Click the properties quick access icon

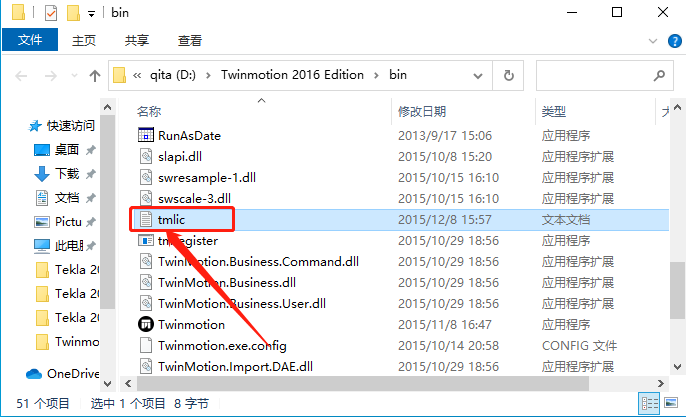coord(51,13)
